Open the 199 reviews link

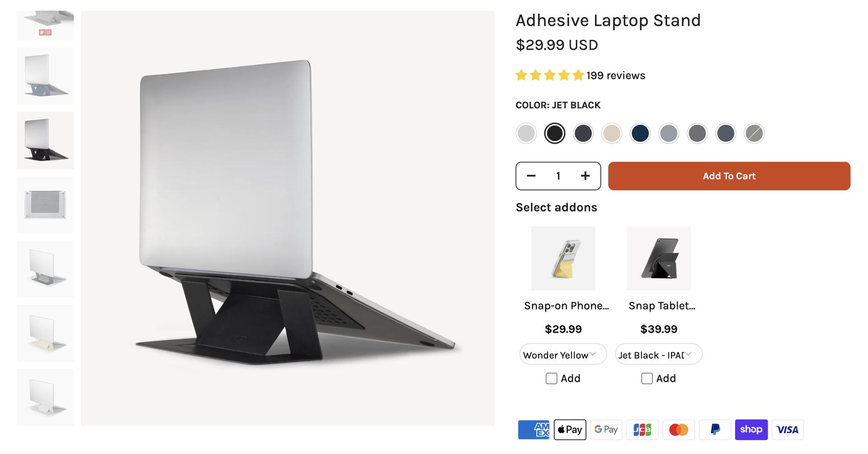click(x=616, y=76)
